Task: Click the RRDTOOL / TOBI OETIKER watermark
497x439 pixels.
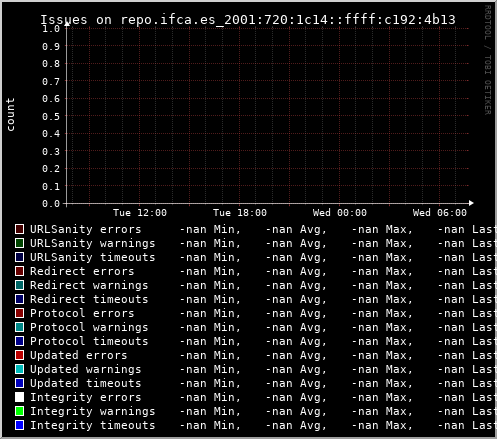Action: pyautogui.click(x=488, y=60)
